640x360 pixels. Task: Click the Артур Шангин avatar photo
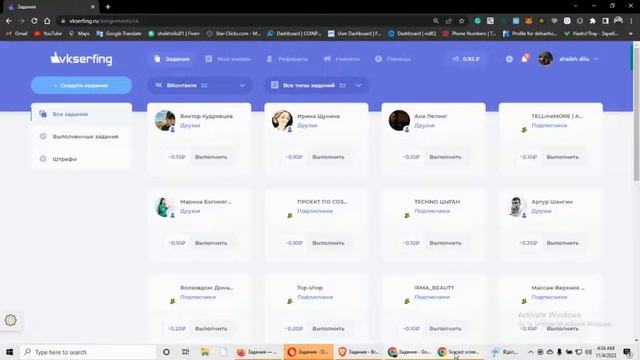[x=516, y=207]
